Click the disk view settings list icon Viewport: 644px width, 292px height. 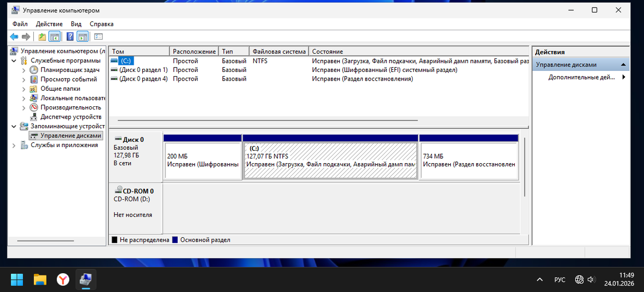[x=98, y=36]
